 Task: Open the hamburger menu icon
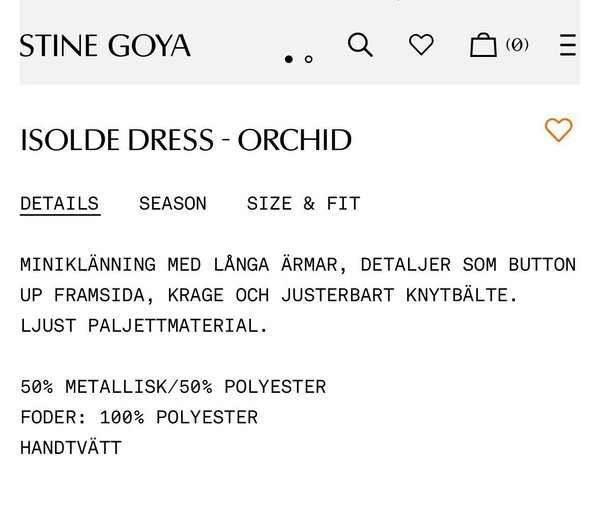[x=567, y=45]
